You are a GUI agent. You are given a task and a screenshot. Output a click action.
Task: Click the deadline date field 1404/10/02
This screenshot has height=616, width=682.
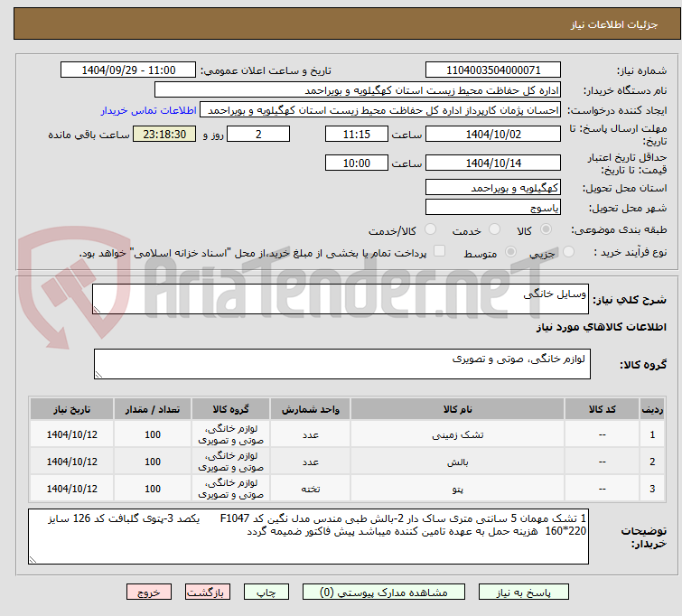493,134
